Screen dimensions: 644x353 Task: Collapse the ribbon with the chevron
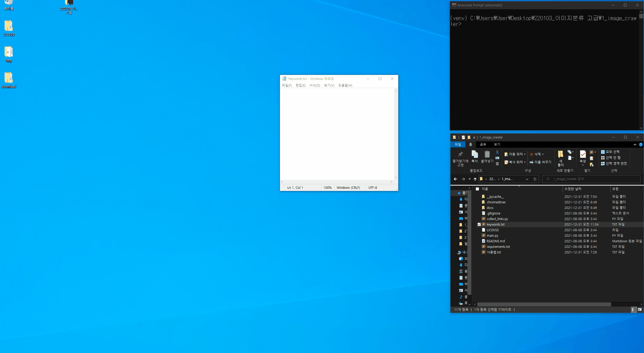click(x=635, y=145)
